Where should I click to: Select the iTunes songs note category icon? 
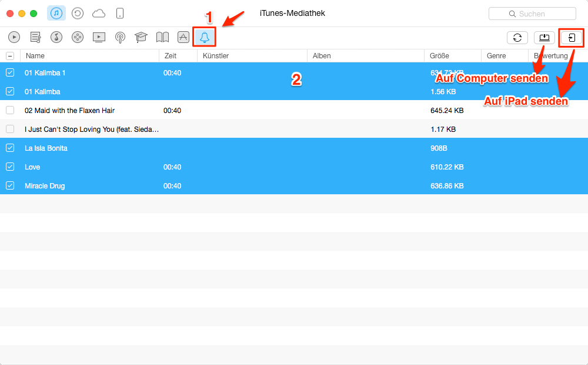tap(56, 37)
